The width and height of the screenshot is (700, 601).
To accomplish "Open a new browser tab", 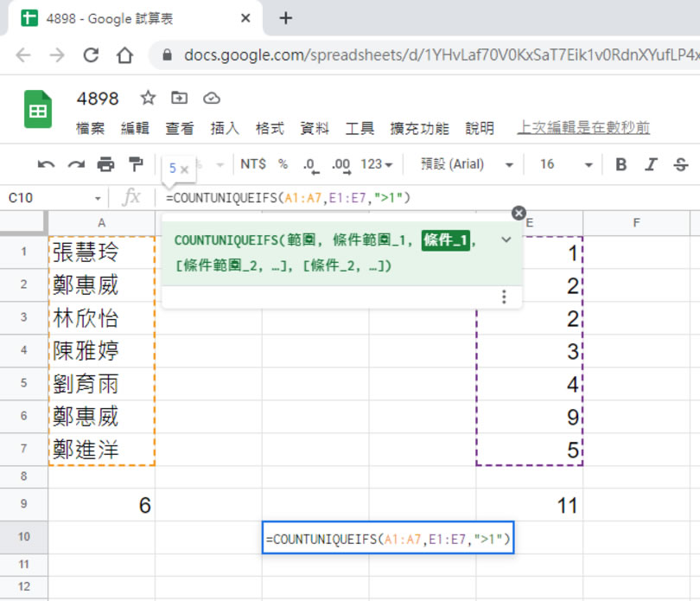I will click(x=286, y=18).
